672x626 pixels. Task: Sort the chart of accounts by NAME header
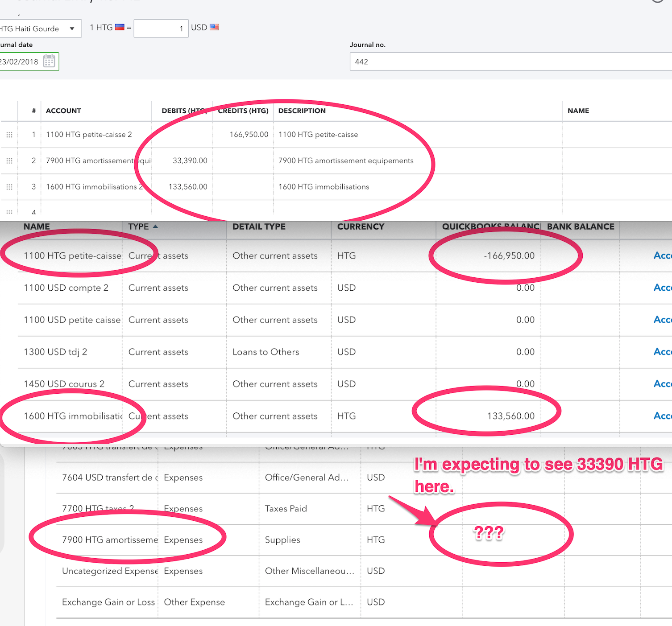tap(37, 227)
